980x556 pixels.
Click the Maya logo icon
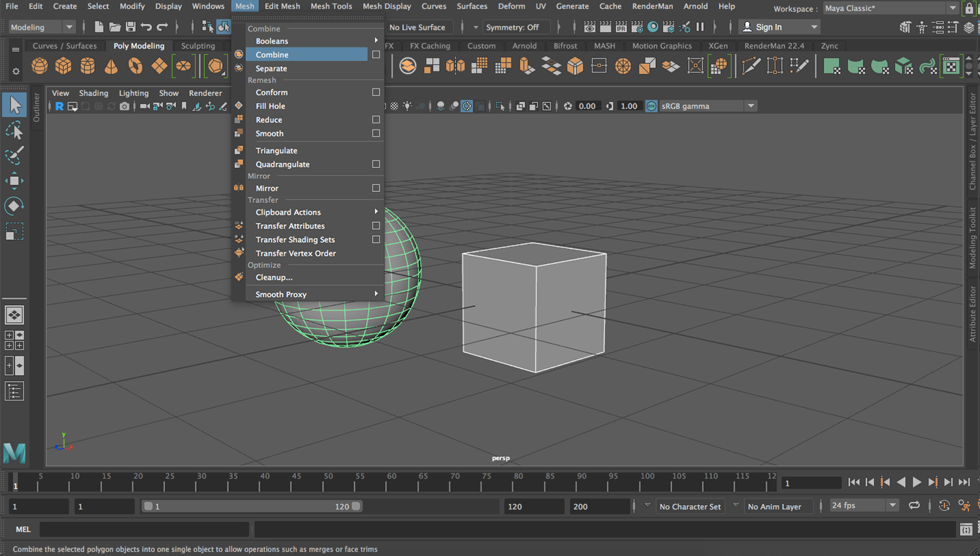[x=14, y=452]
